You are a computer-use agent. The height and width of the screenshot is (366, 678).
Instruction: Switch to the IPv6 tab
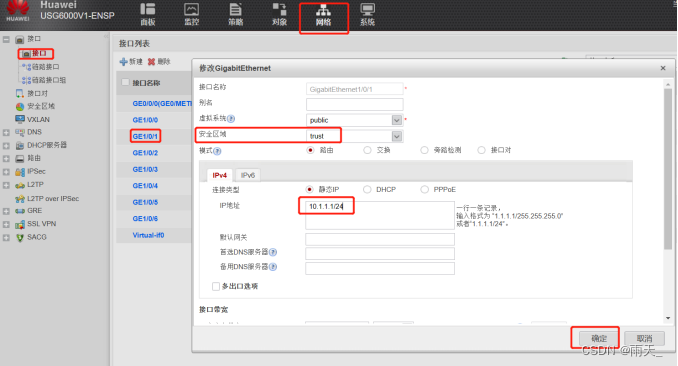(x=248, y=175)
